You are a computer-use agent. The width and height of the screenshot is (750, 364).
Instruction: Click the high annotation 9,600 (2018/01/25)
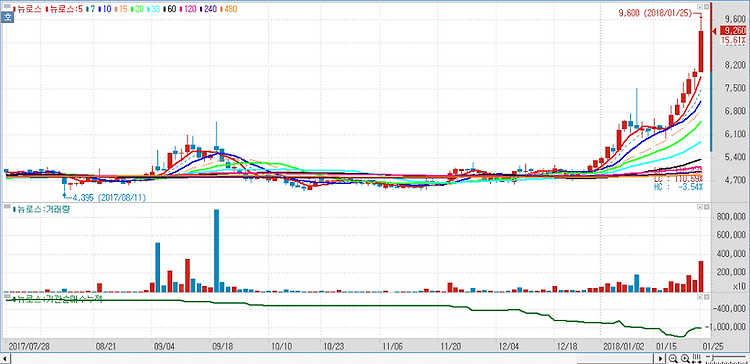(x=656, y=13)
